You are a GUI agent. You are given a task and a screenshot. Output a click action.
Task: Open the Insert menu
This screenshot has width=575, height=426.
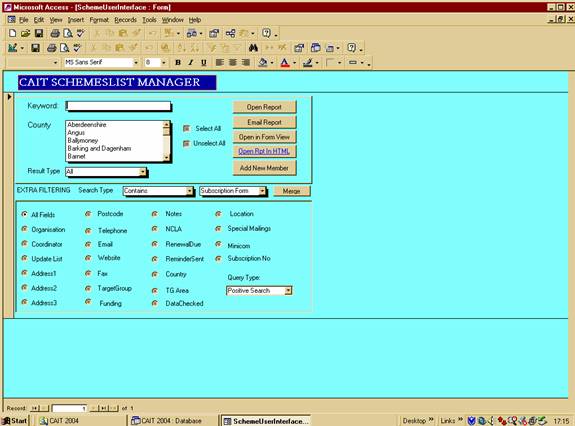click(x=76, y=20)
